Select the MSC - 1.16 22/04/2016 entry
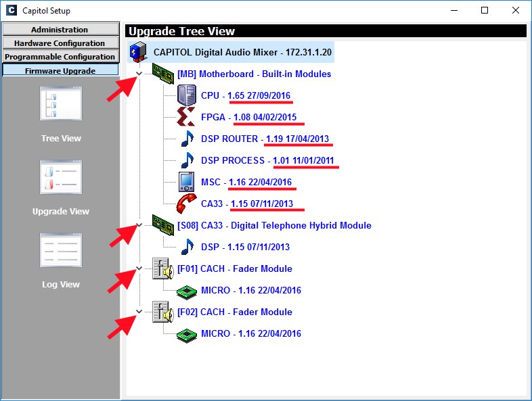Viewport: 532px width, 401px height. click(x=246, y=182)
